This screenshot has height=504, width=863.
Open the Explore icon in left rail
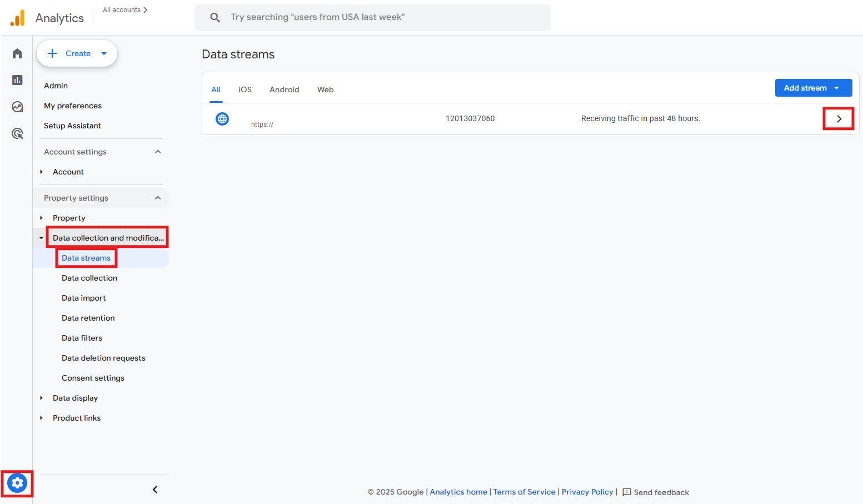coord(17,107)
